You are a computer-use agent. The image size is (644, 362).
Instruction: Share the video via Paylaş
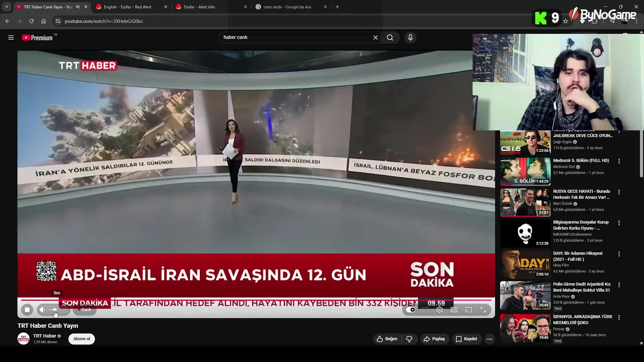point(434,339)
